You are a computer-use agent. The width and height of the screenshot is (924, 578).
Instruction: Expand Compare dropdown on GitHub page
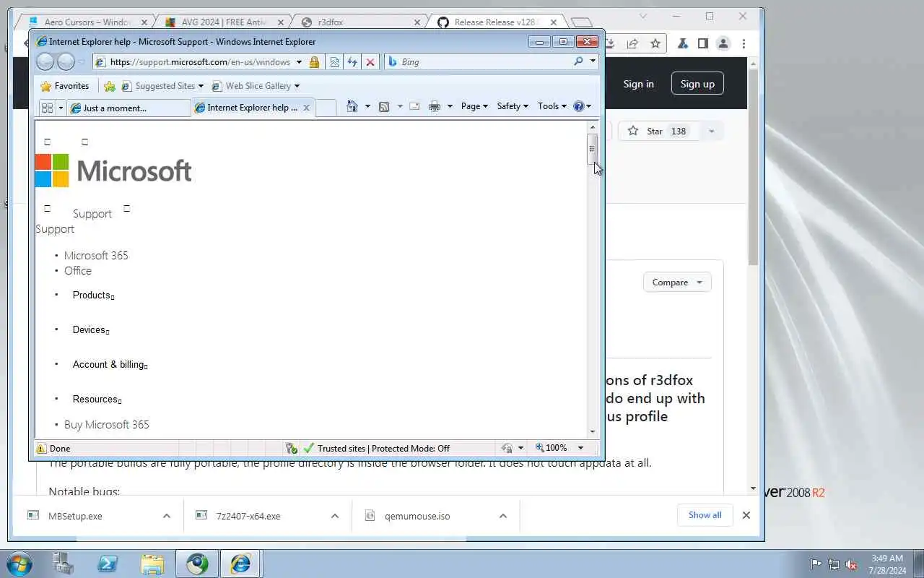677,282
